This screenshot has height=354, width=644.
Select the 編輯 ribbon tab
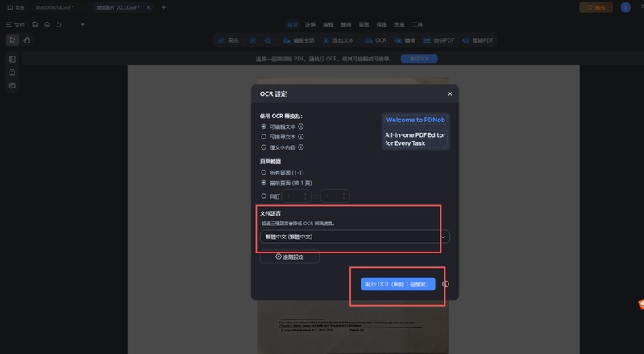tap(328, 25)
